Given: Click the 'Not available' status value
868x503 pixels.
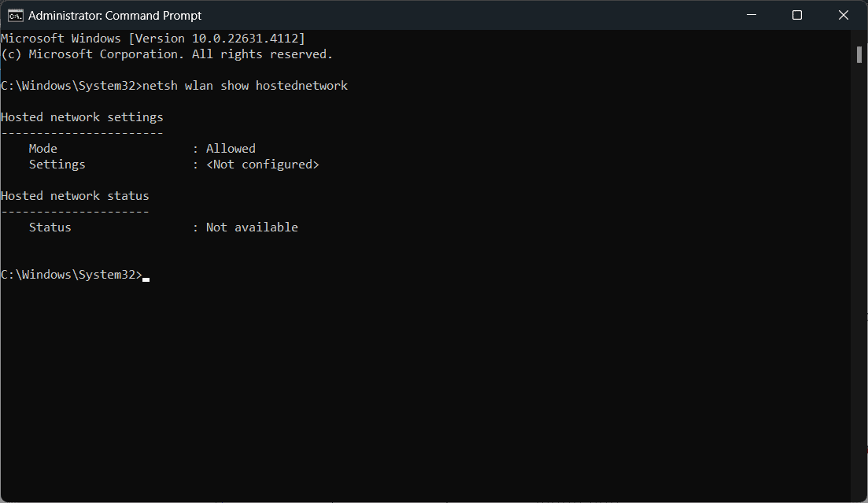Looking at the screenshot, I should (252, 227).
